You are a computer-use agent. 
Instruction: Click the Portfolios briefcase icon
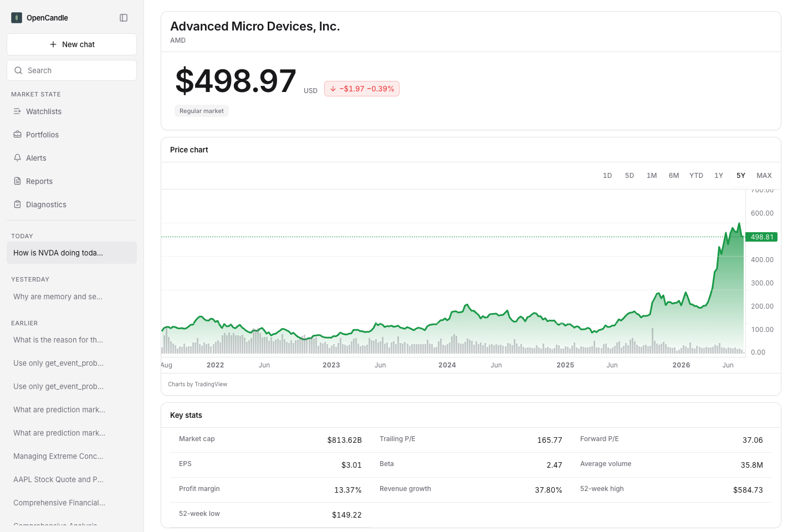click(x=17, y=135)
